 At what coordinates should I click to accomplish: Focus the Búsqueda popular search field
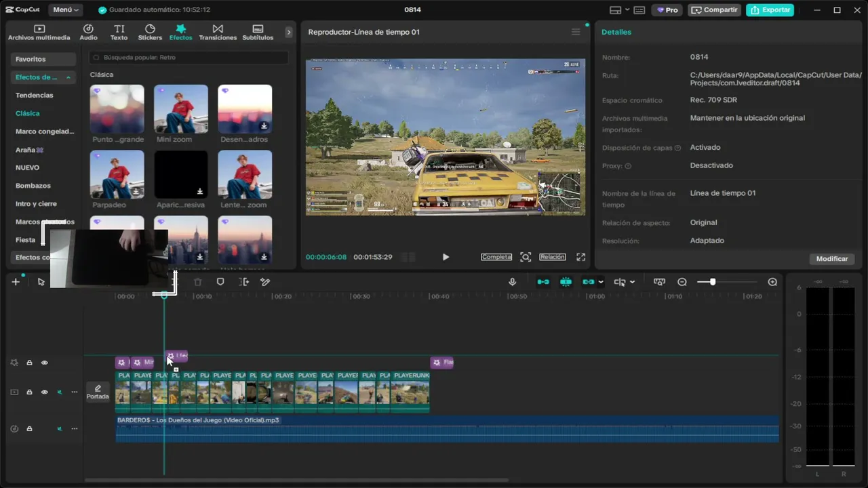[189, 58]
